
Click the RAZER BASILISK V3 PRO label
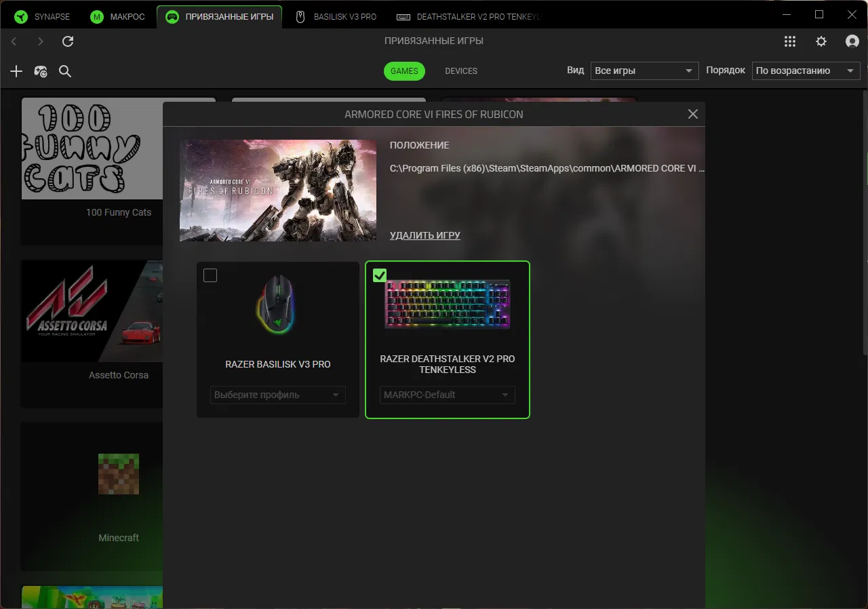pyautogui.click(x=278, y=364)
